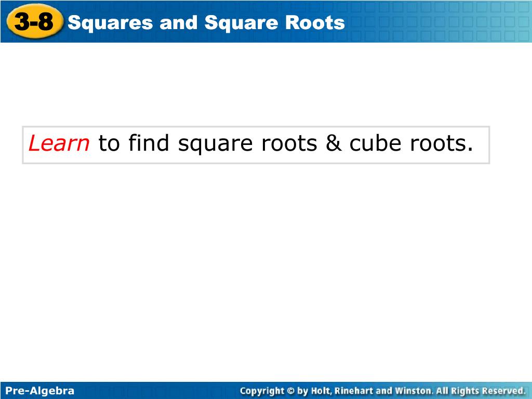Click the Holt, Rinehart and Winston copyright notice
The height and width of the screenshot is (399, 532).
[383, 391]
